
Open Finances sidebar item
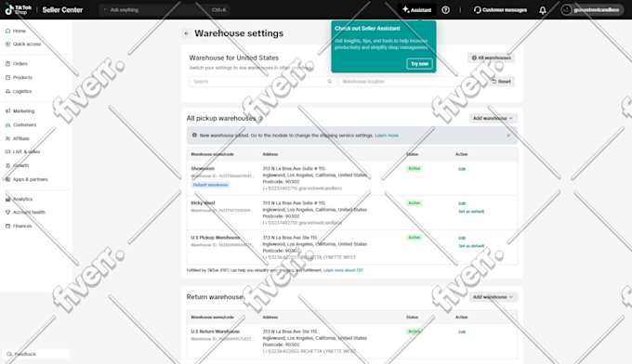(22, 226)
